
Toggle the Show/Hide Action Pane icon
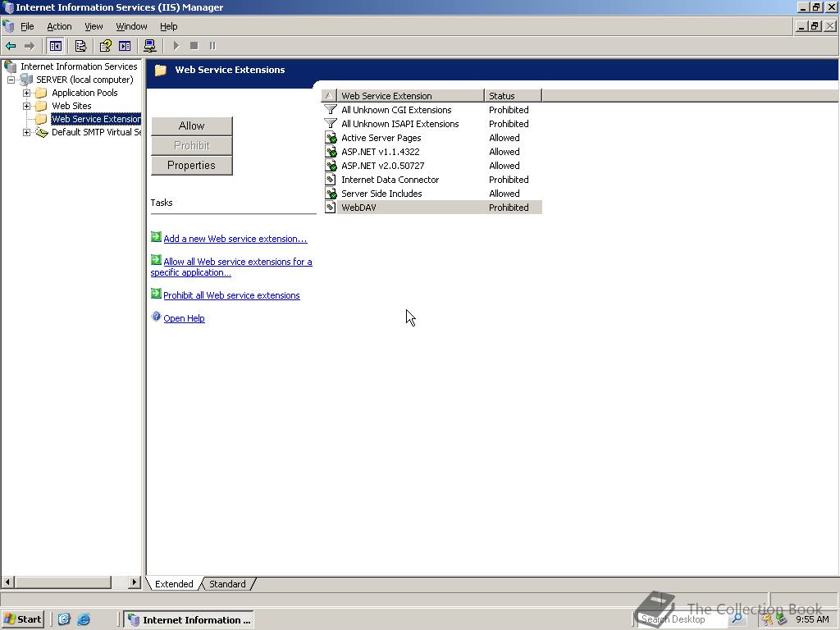tap(125, 46)
